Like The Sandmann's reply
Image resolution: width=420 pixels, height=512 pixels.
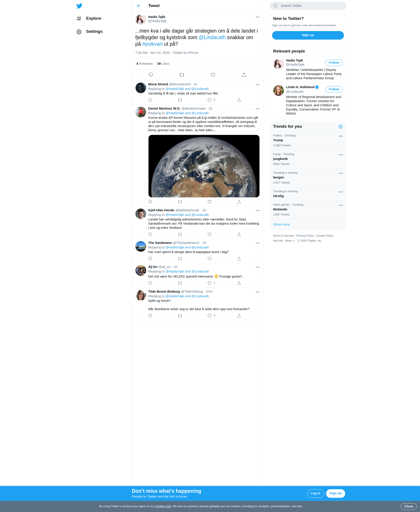210,259
